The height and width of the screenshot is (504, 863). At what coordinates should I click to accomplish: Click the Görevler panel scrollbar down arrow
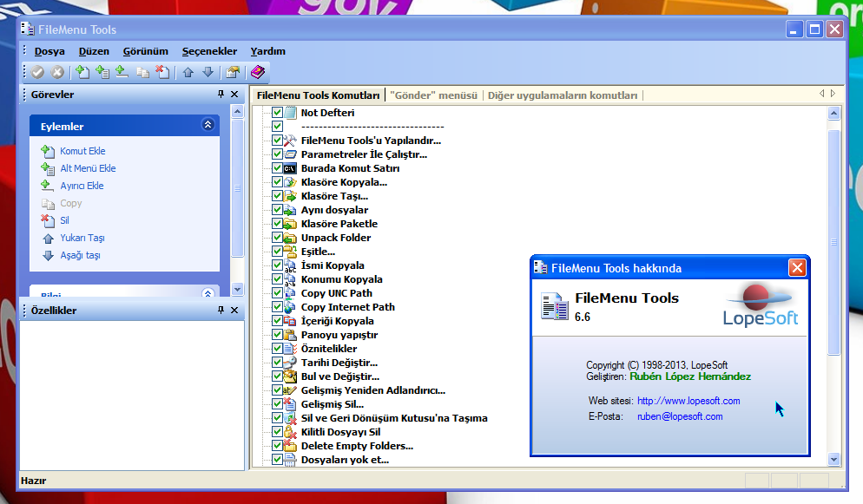[237, 289]
